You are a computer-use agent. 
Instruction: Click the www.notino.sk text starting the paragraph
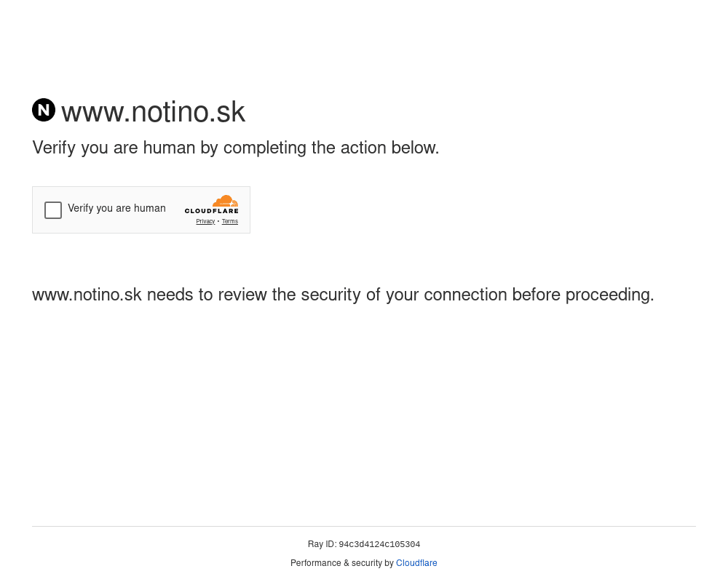87,295
